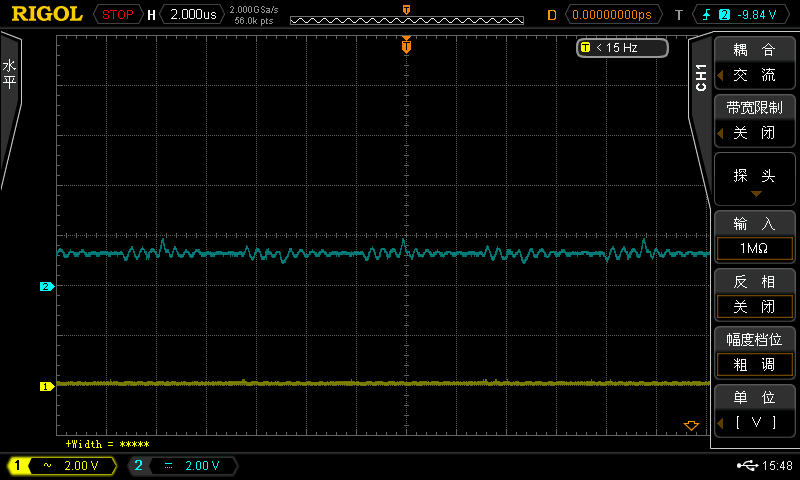Click the STOP run status indicator
Screen dimensions: 800x480
[x=117, y=14]
